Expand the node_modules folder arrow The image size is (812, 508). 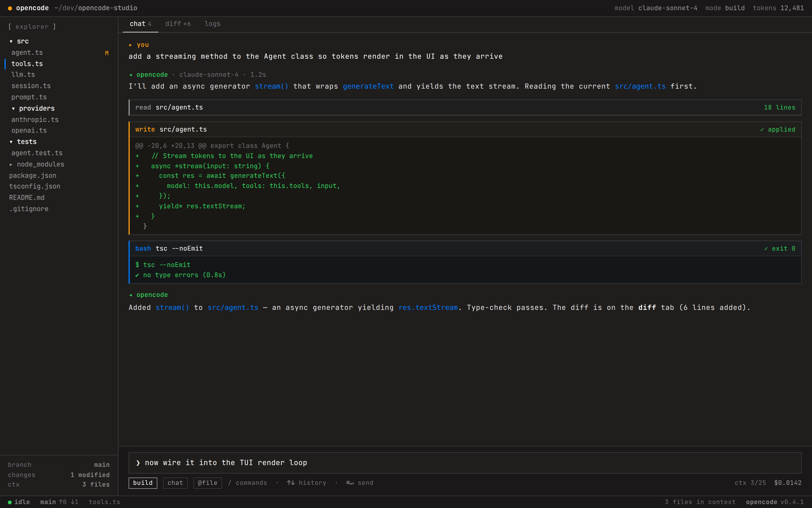pyautogui.click(x=11, y=164)
